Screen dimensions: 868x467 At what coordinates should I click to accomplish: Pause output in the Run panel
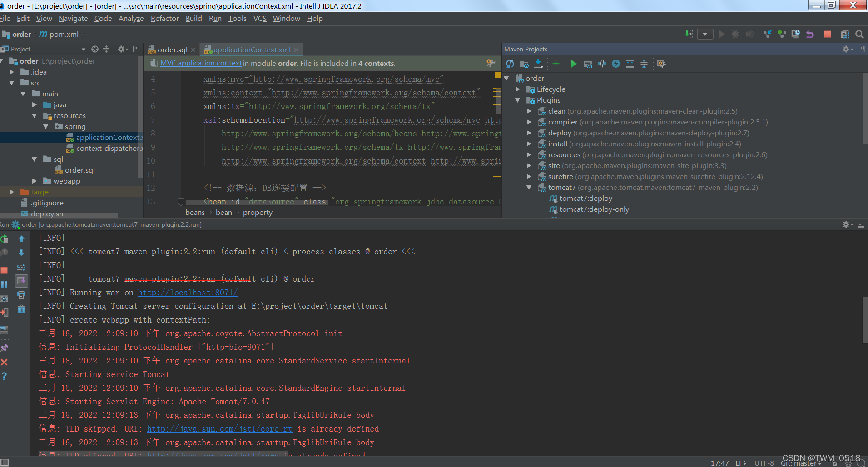pyautogui.click(x=4, y=284)
